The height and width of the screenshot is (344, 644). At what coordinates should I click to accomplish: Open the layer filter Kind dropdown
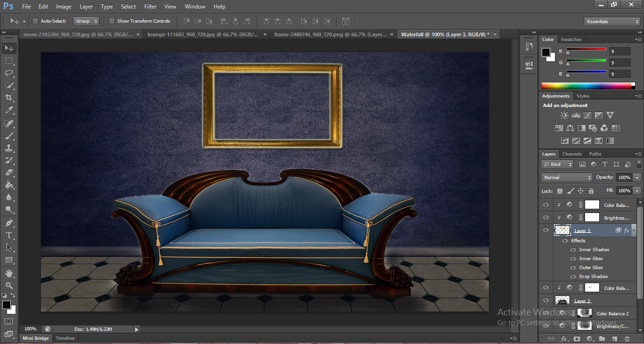click(x=557, y=164)
